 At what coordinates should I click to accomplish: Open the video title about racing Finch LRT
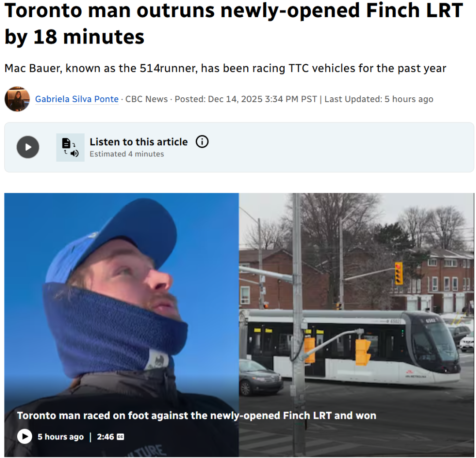pyautogui.click(x=197, y=415)
